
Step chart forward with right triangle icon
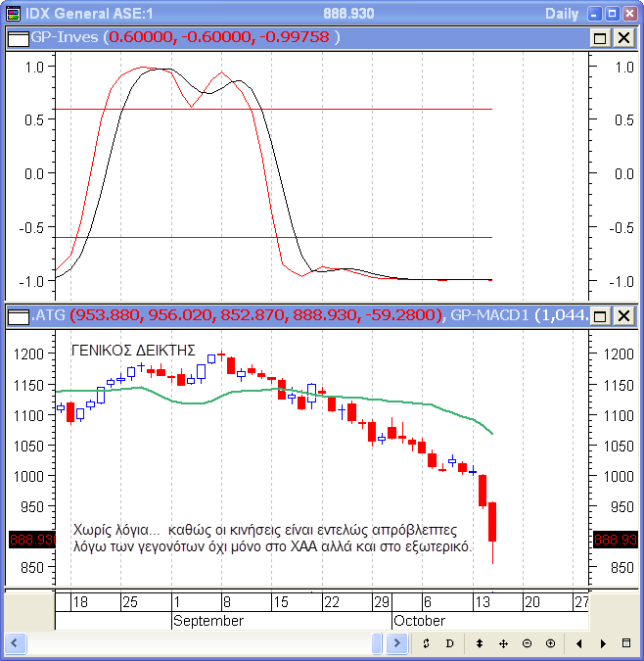[x=603, y=643]
